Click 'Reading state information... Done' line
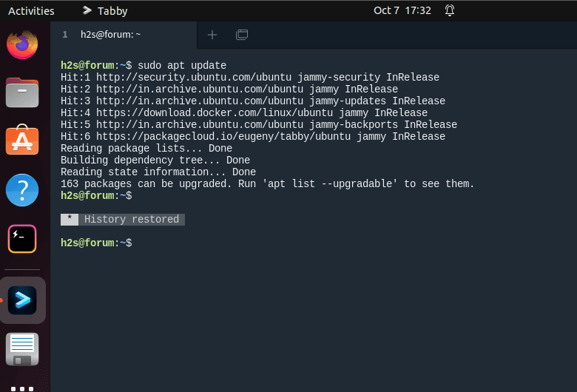Image resolution: width=577 pixels, height=392 pixels. tap(158, 172)
